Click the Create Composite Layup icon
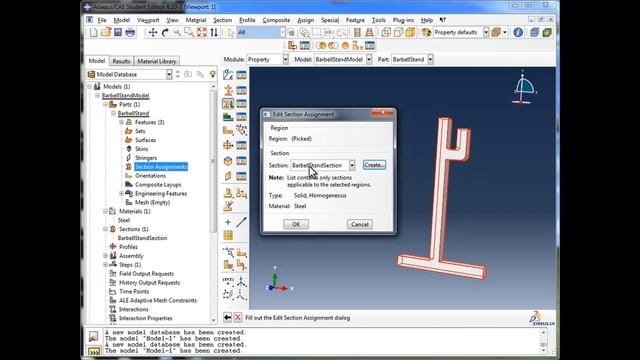 point(228,117)
